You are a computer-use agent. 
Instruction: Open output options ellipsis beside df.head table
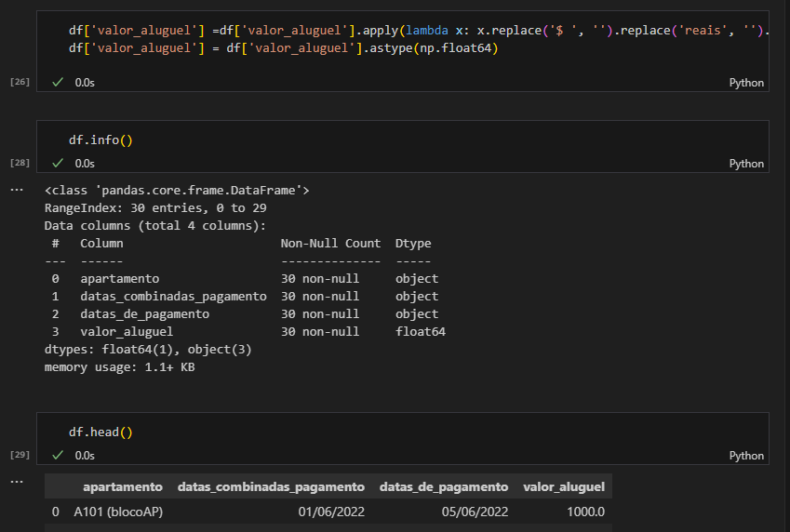tap(17, 482)
